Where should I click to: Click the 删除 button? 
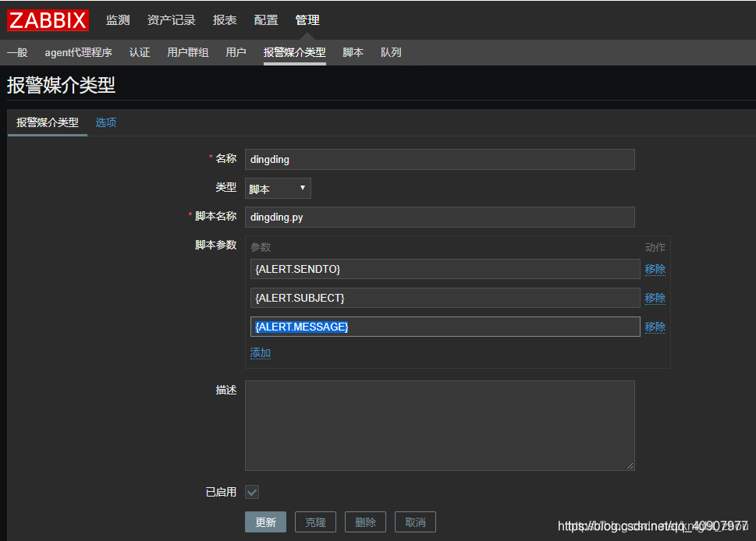point(365,522)
